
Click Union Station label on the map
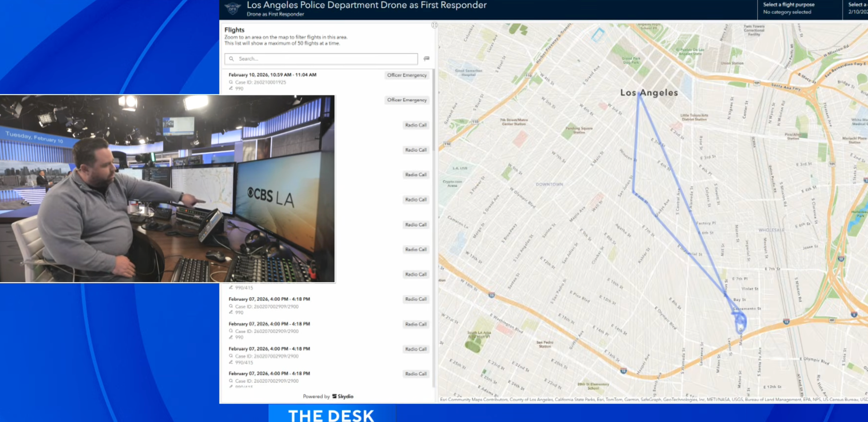732,63
